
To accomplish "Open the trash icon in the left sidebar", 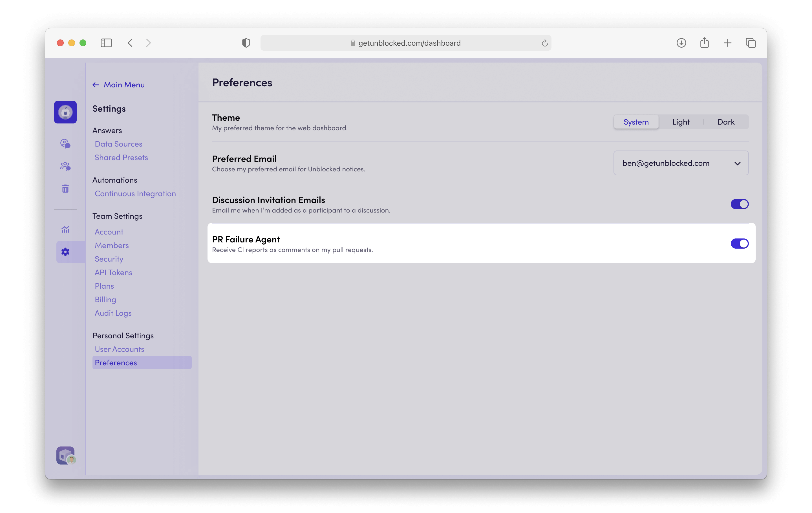I will (x=65, y=189).
